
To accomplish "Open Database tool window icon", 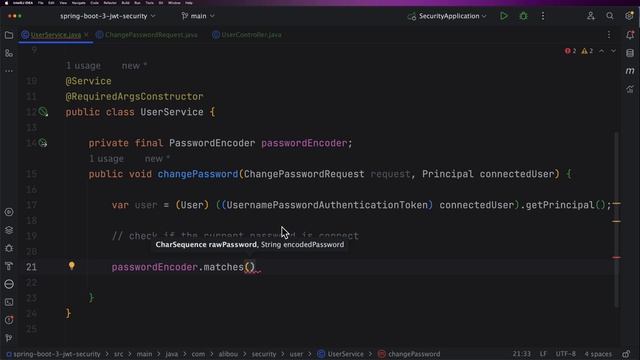I will (630, 53).
